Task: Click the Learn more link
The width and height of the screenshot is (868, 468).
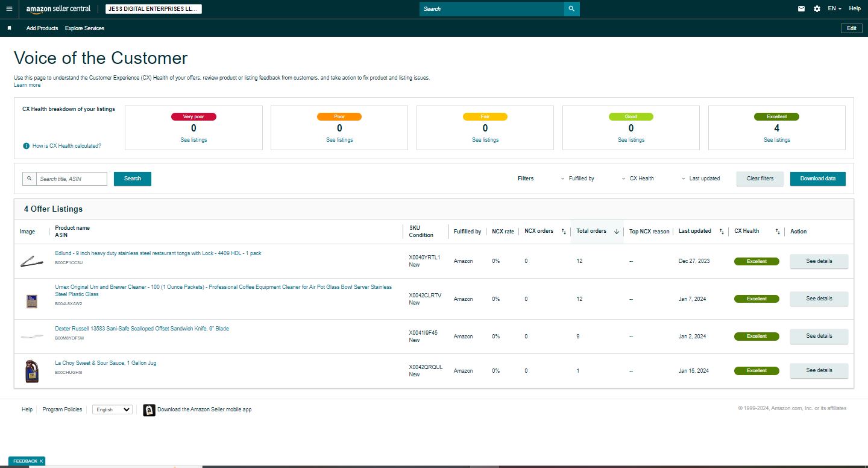Action: pos(27,85)
